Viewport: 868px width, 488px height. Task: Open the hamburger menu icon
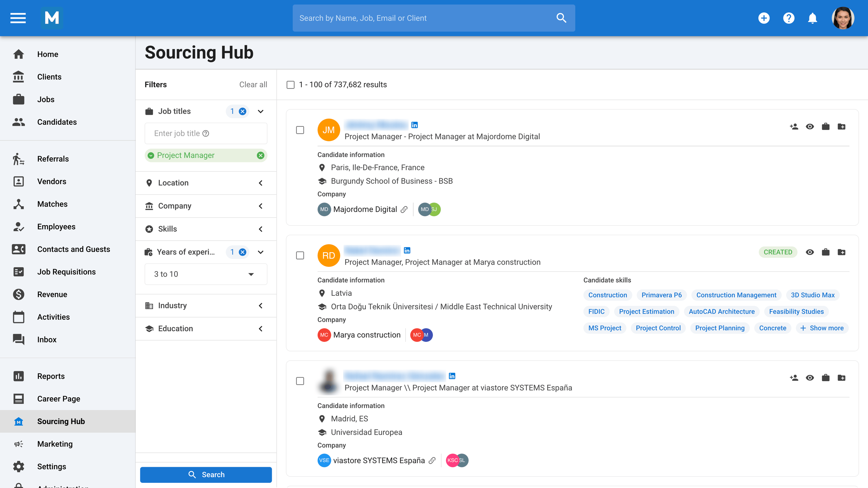click(x=18, y=18)
